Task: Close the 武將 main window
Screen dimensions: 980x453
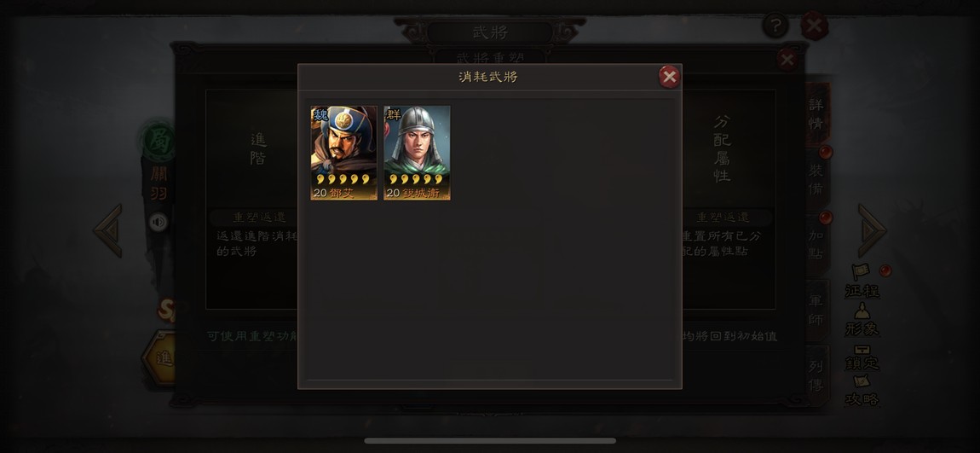Action: tap(815, 26)
